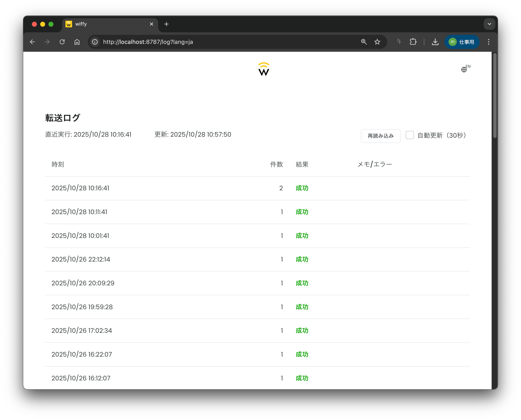Screen dimensions: 521x420
Task: Expand the tab search chevron dropdown
Action: (489, 24)
